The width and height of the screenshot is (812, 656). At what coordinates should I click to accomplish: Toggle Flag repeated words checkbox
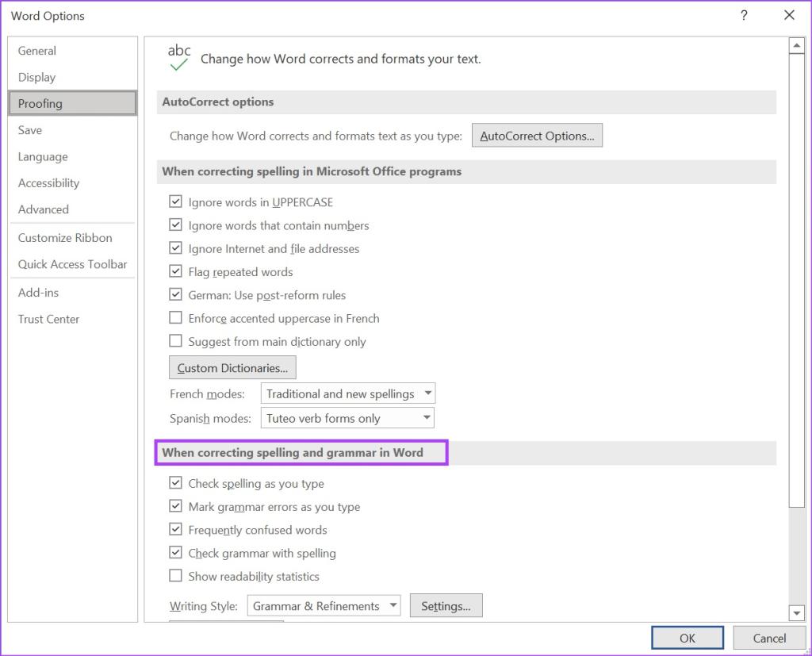tap(175, 271)
